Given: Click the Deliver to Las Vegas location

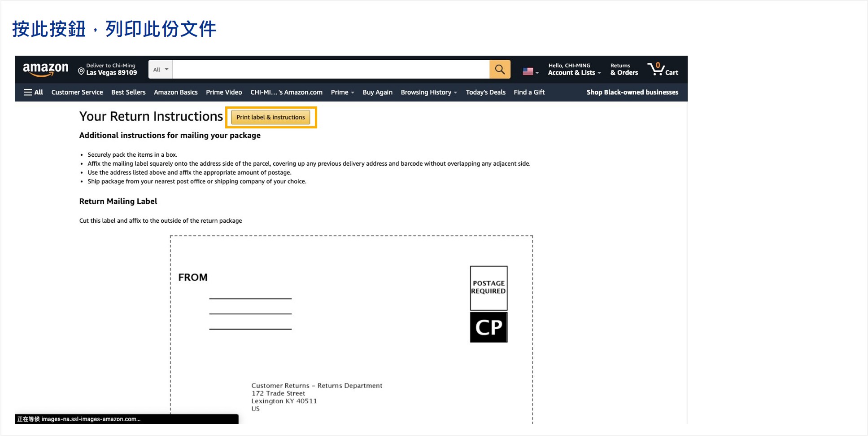Looking at the screenshot, I should [x=108, y=69].
